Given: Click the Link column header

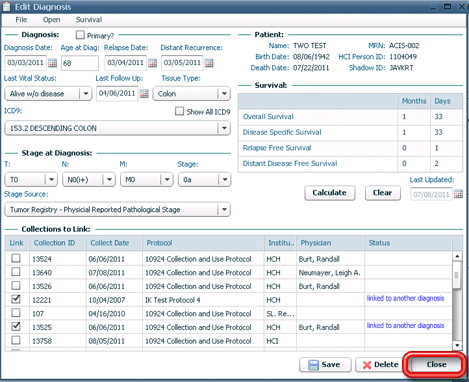Looking at the screenshot, I should pyautogui.click(x=17, y=243).
